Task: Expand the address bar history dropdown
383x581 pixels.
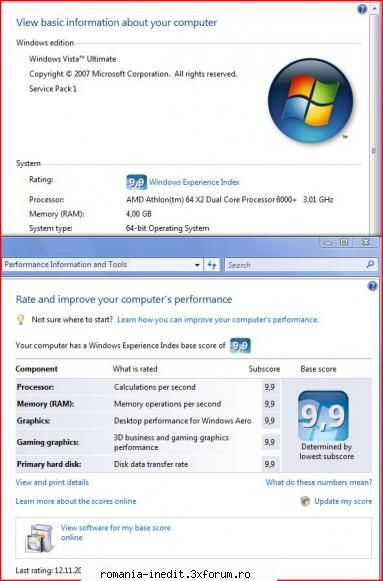Action: point(197,265)
